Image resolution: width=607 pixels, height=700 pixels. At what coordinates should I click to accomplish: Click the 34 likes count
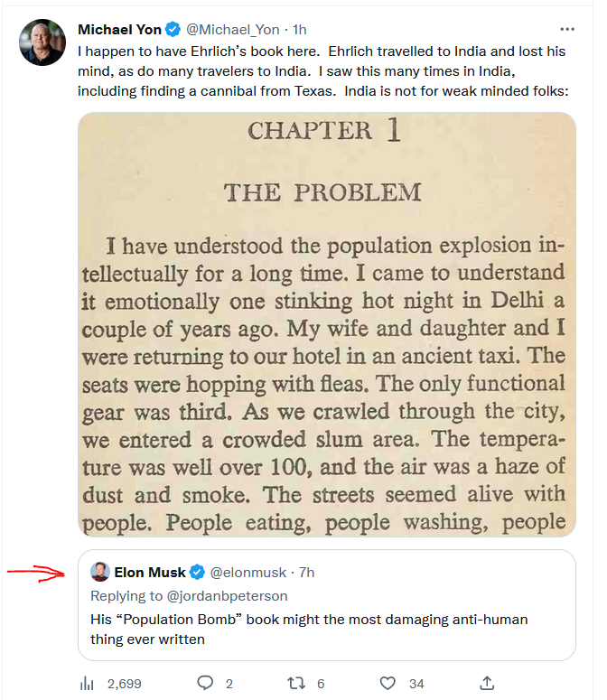(416, 684)
